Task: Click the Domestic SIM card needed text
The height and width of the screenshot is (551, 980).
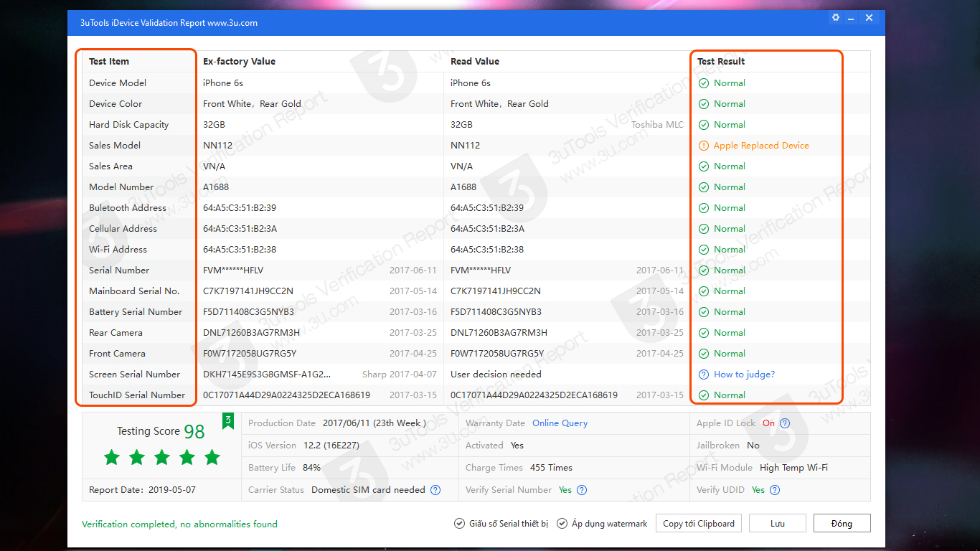Action: tap(368, 490)
